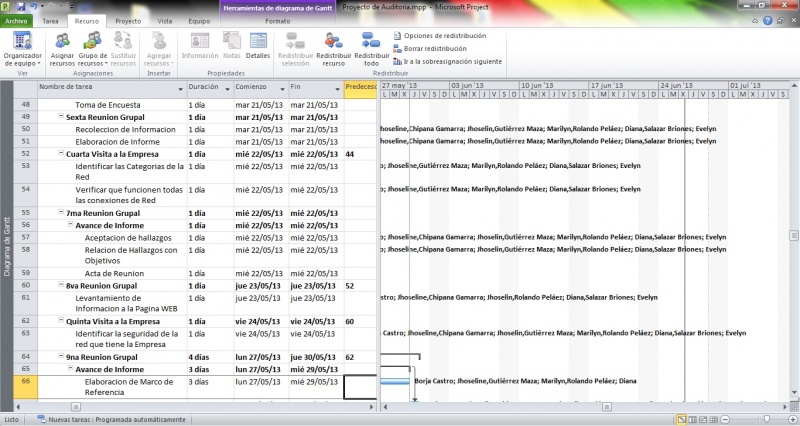Click Borrar redistribución
Viewport: 800px width, 426px height.
pos(434,48)
